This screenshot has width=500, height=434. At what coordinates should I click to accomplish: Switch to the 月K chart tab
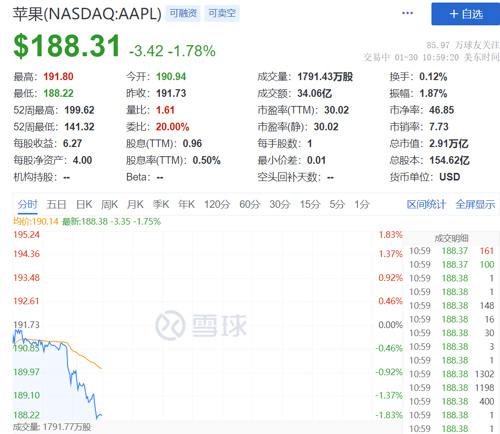click(x=135, y=204)
